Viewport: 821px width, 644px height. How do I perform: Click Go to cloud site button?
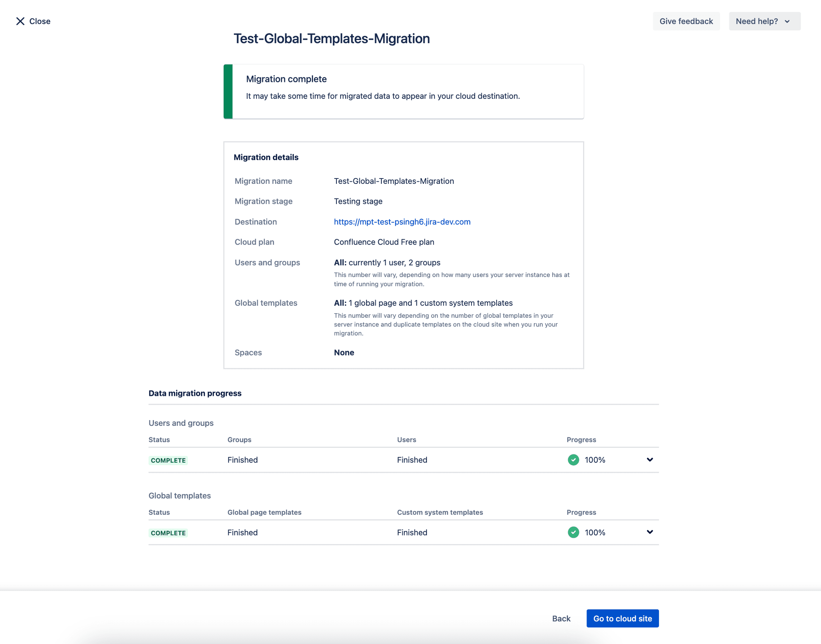[622, 618]
